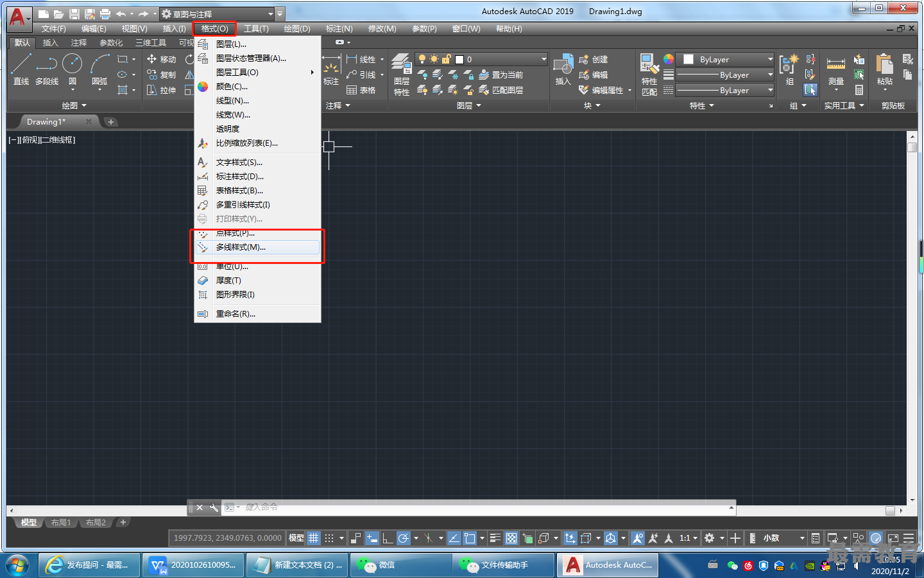Expand the 图层 panel

coord(469,105)
